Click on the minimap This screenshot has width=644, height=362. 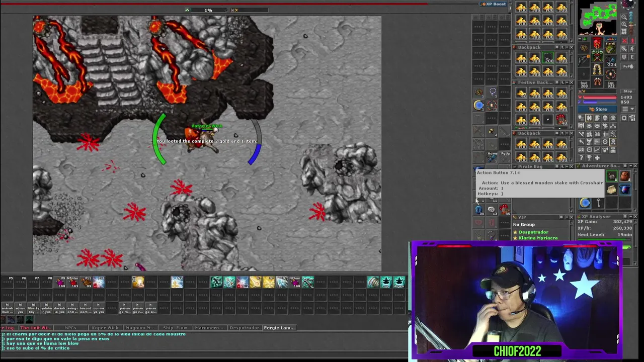(597, 19)
